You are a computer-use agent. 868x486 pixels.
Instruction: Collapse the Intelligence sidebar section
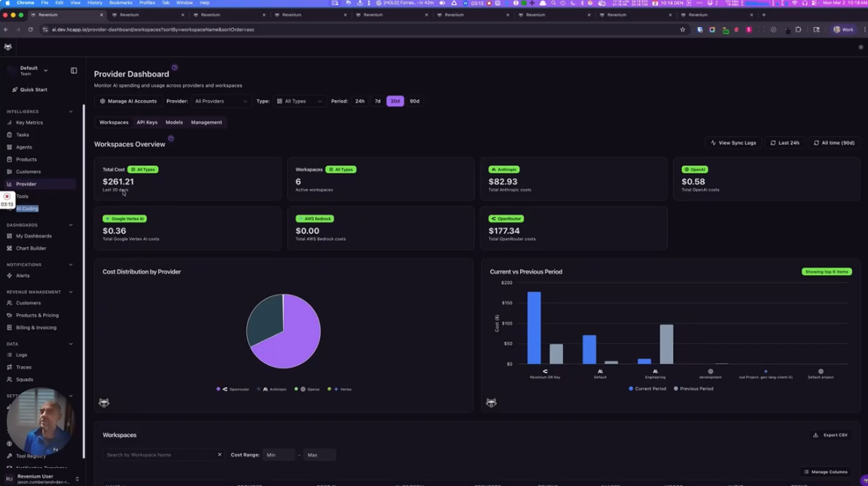pos(70,111)
